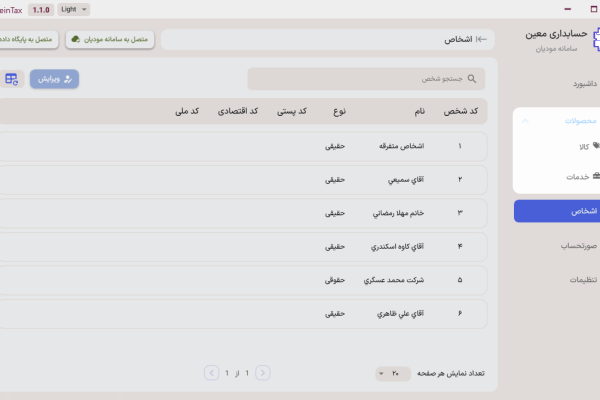600x400 pixels.
Task: Click the کد اقتصادی column header
Action: pos(238,111)
